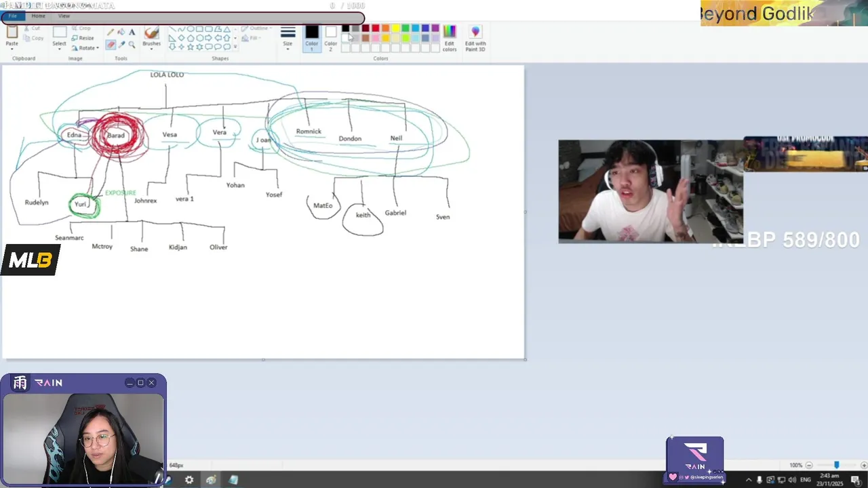Click the Crop command
This screenshot has width=868, height=488.
[81, 28]
